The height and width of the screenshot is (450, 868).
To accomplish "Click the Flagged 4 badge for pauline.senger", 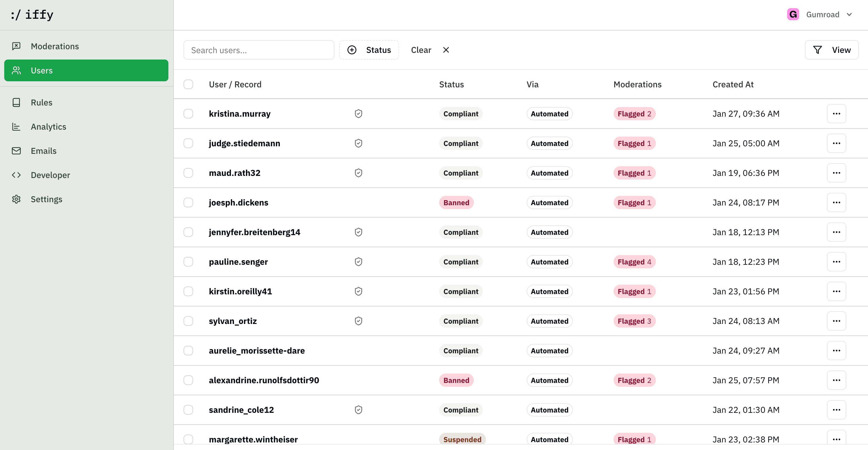I will [633, 261].
